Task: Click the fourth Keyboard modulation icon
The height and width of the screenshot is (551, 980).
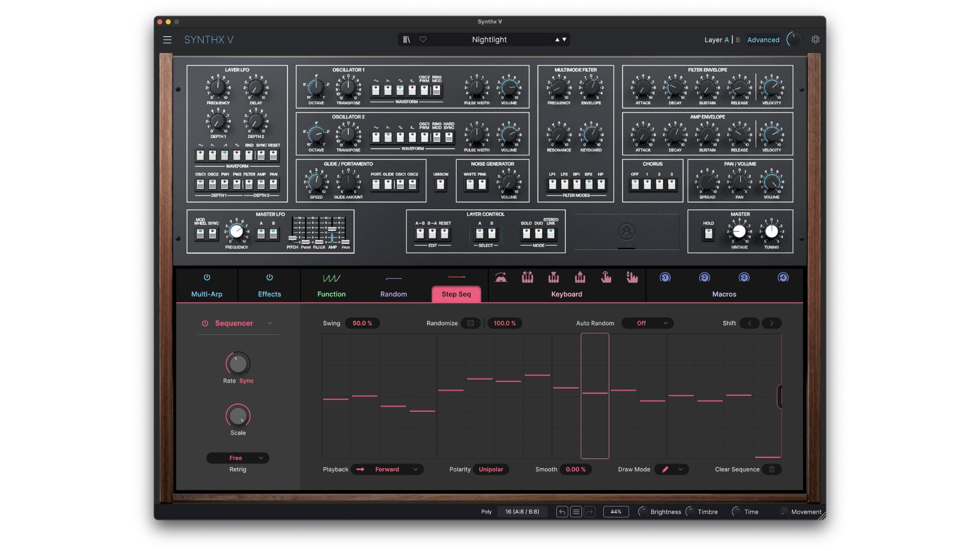Action: tap(580, 278)
